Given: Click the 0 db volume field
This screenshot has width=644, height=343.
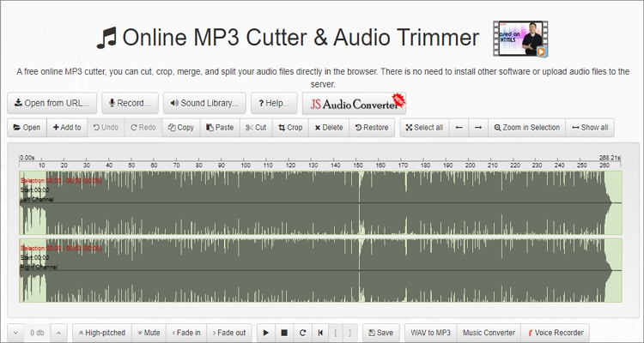Looking at the screenshot, I should [x=38, y=333].
